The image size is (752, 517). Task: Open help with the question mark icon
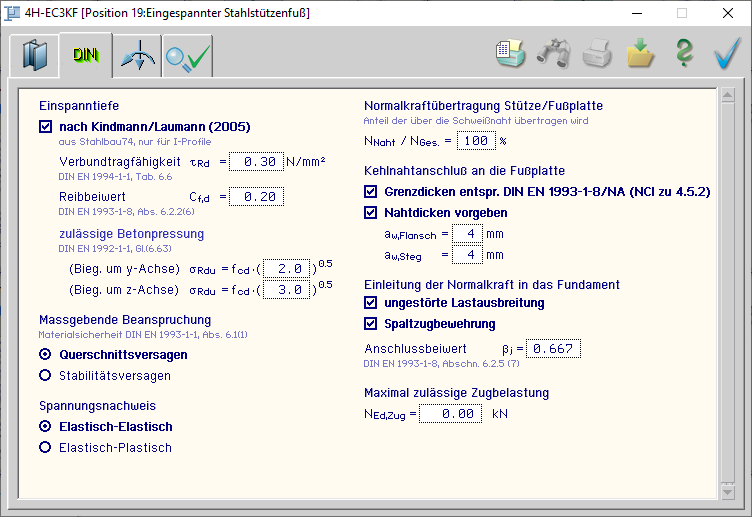(x=683, y=53)
